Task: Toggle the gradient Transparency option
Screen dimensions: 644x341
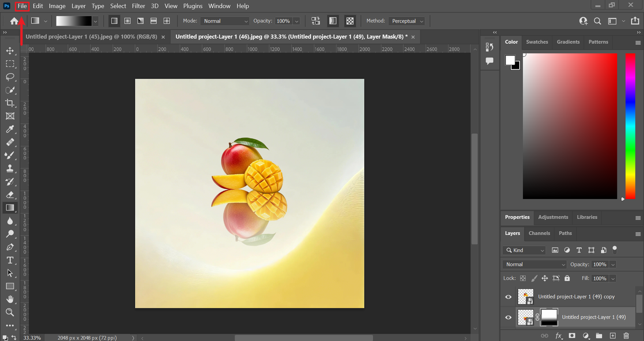Action: [350, 21]
